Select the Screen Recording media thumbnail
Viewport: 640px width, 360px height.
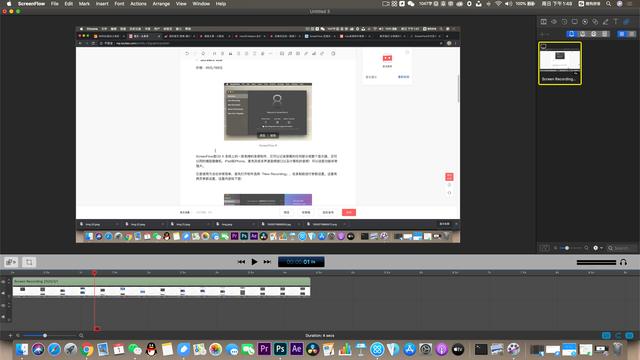(x=560, y=63)
